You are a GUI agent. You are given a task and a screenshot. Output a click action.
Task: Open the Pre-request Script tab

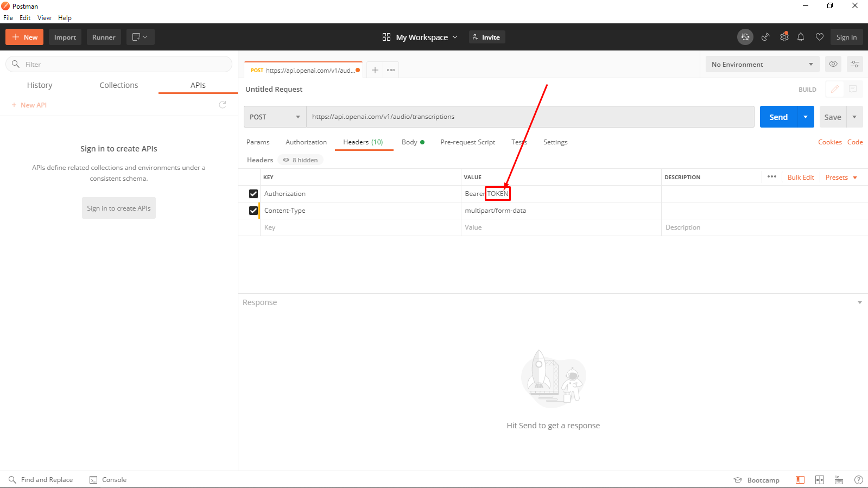468,142
